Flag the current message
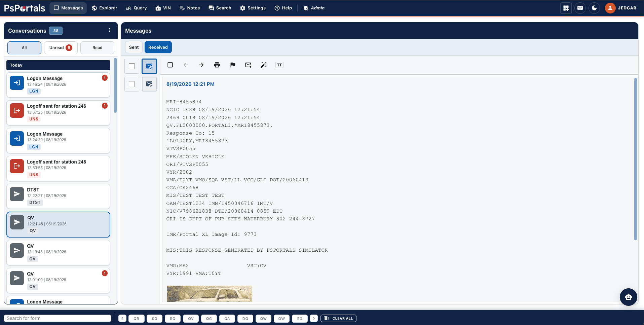The width and height of the screenshot is (644, 325). (232, 65)
